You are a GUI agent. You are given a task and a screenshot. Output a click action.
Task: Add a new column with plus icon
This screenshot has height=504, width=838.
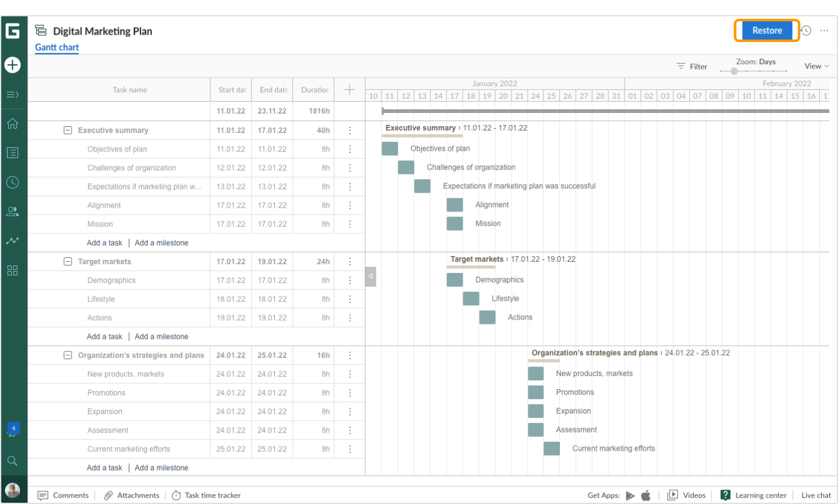(350, 90)
